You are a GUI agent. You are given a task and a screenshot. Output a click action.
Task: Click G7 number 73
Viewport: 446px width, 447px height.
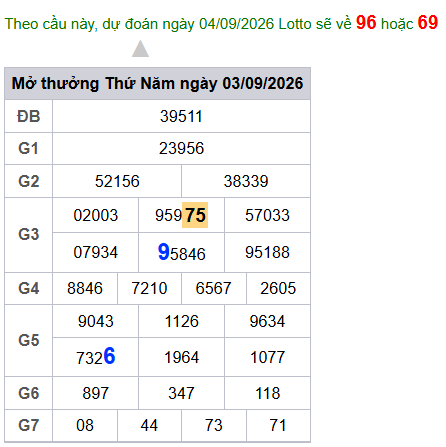tap(213, 426)
